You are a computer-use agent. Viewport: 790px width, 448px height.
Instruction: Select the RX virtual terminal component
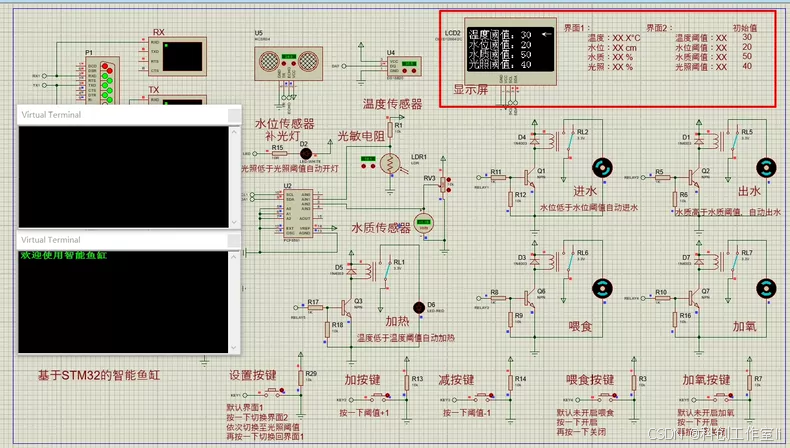pos(178,56)
